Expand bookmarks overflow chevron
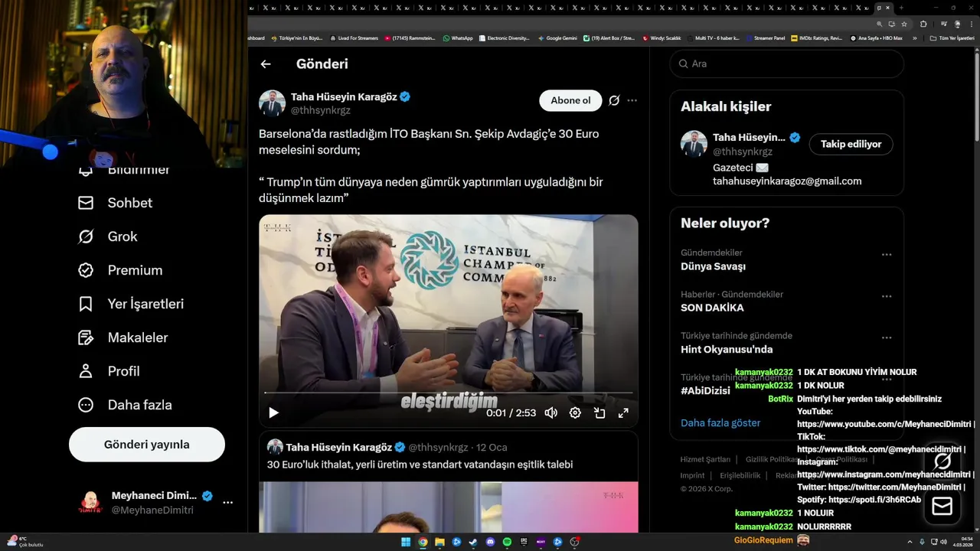 click(x=914, y=37)
